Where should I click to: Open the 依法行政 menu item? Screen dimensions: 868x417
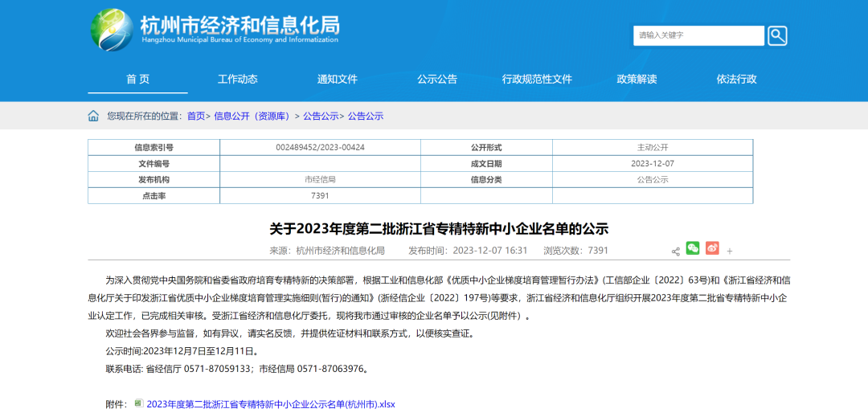click(x=737, y=79)
